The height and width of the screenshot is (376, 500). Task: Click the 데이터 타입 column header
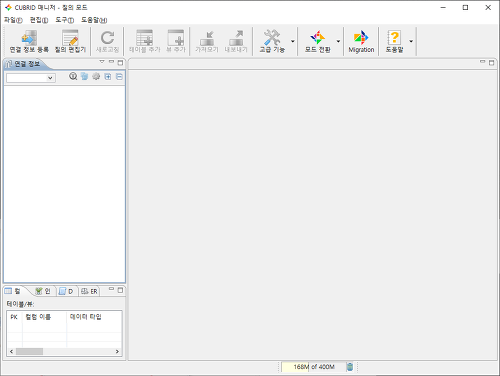[94, 317]
